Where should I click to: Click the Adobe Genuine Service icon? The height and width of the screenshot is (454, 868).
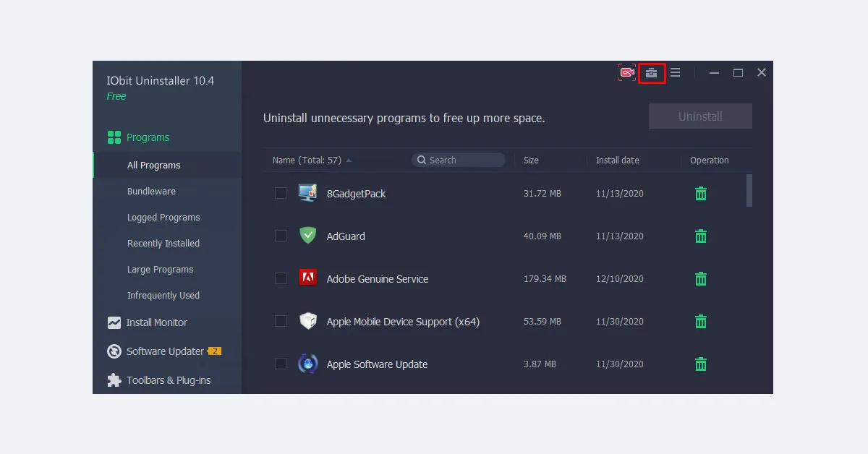point(308,278)
